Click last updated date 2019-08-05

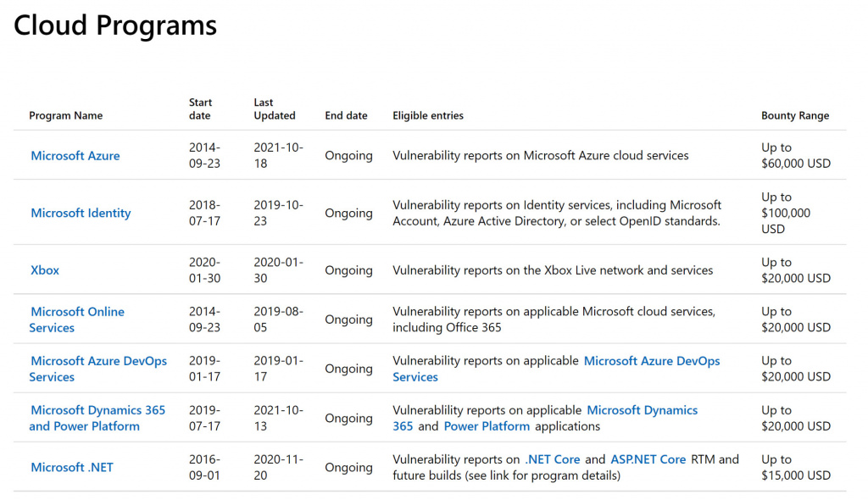[x=278, y=319]
